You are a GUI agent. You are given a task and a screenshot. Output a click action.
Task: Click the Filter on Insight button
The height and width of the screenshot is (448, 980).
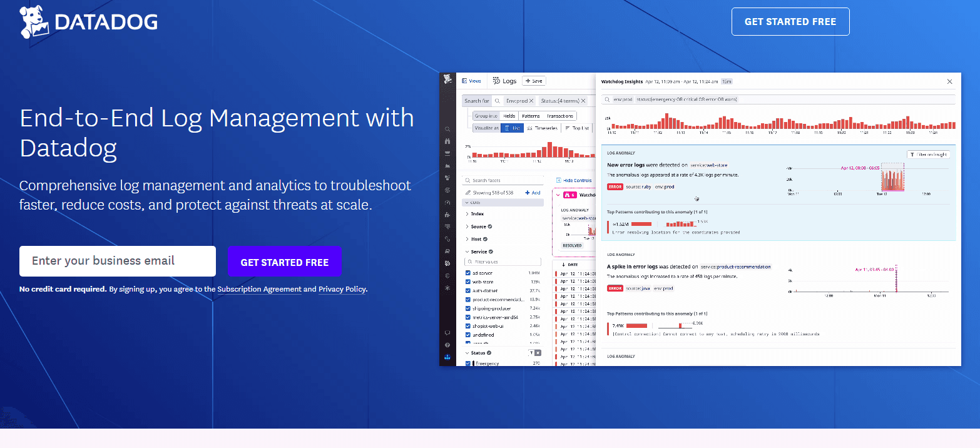(929, 155)
